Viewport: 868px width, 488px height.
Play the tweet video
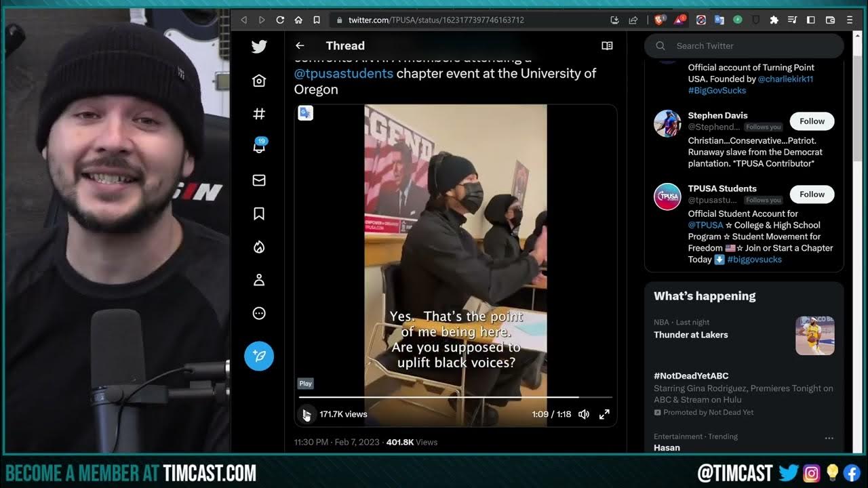point(307,414)
